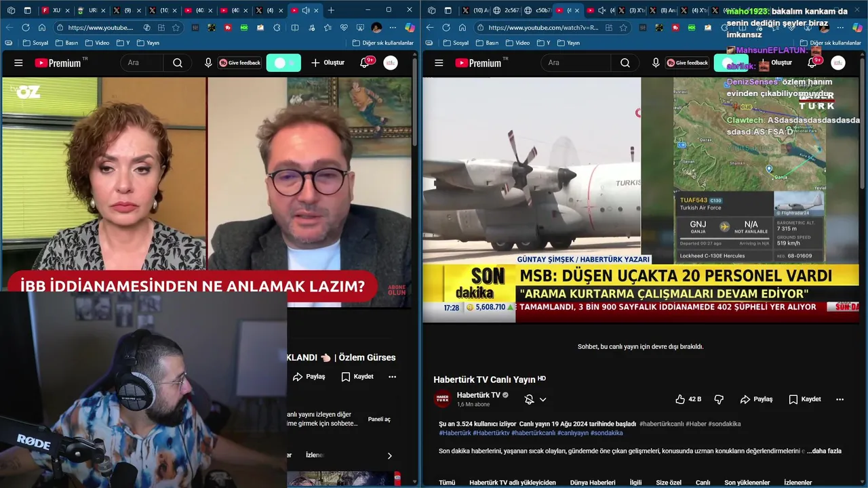The image size is (868, 488).
Task: Open more actions menu under Habertürk video
Action: (x=840, y=399)
